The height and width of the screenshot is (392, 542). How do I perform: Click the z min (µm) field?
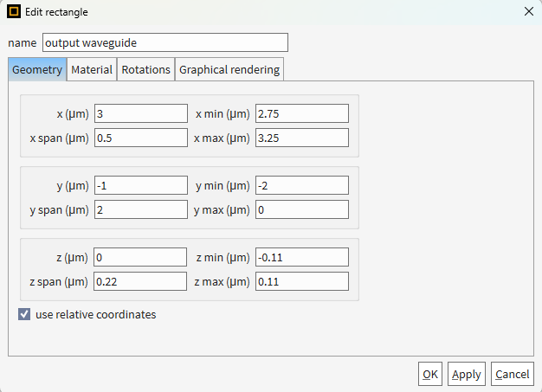point(302,257)
